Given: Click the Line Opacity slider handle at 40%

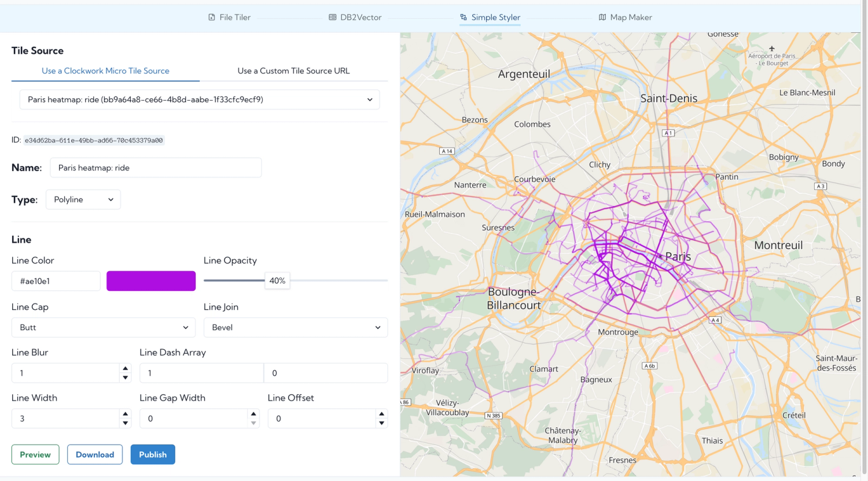Looking at the screenshot, I should click(277, 281).
